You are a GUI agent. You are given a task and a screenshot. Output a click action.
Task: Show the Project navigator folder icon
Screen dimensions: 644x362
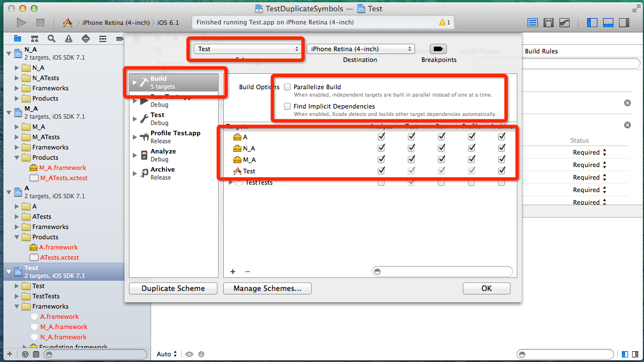[x=17, y=39]
